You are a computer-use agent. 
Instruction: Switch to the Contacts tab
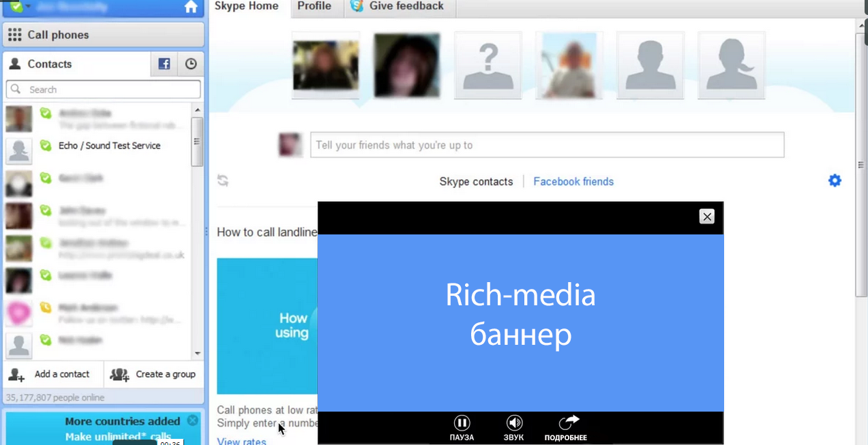[x=76, y=64]
